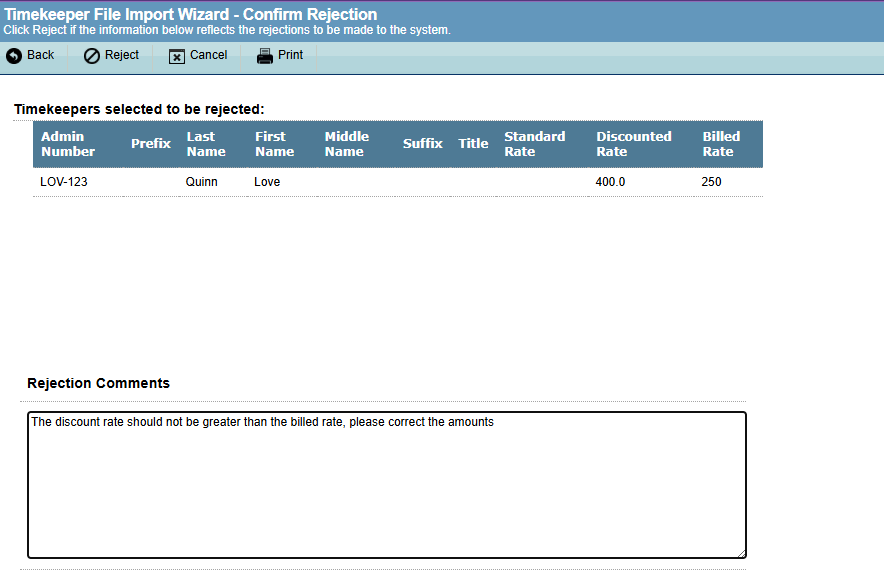Screen dimensions: 884x581
Task: Select the Title column header
Action: [x=474, y=144]
